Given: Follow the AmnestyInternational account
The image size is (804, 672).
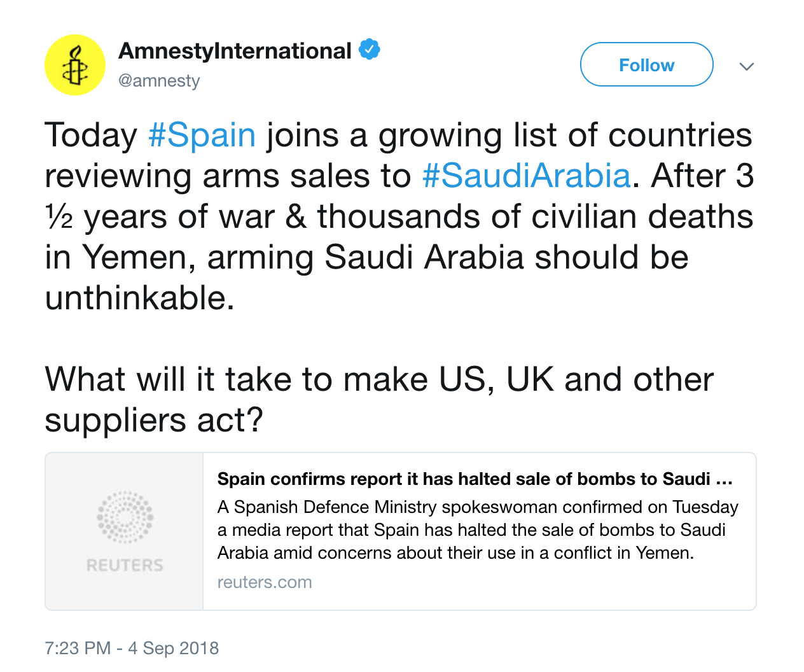Looking at the screenshot, I should pos(646,65).
